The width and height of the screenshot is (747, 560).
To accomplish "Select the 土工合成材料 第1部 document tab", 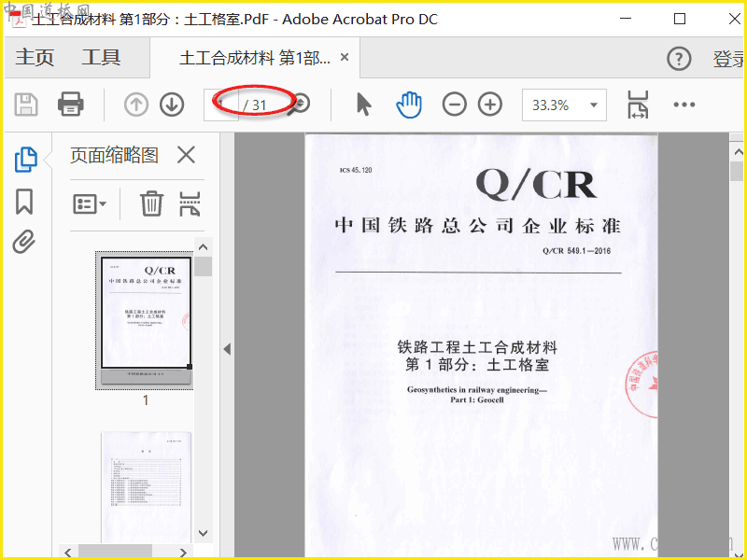I will (x=254, y=58).
